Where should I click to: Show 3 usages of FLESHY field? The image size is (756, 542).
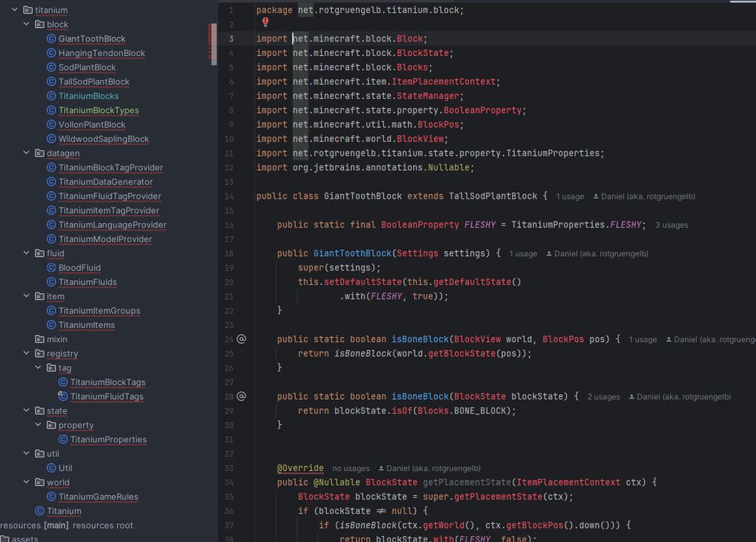coord(671,225)
